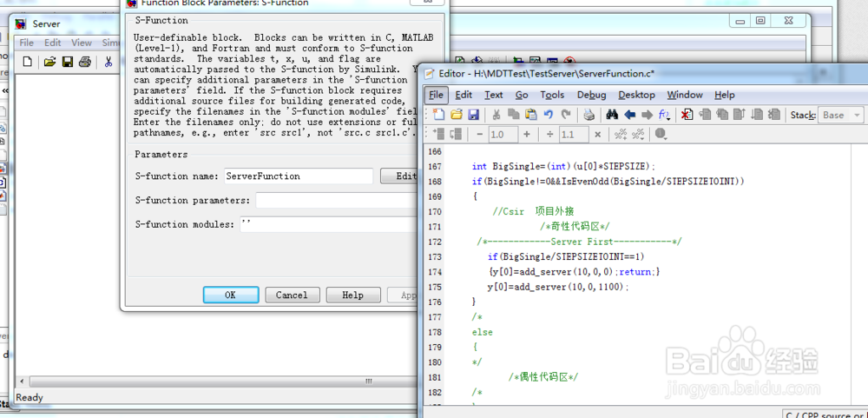Click the cell information icon dropdown
The height and width of the screenshot is (418, 868).
pyautogui.click(x=661, y=134)
